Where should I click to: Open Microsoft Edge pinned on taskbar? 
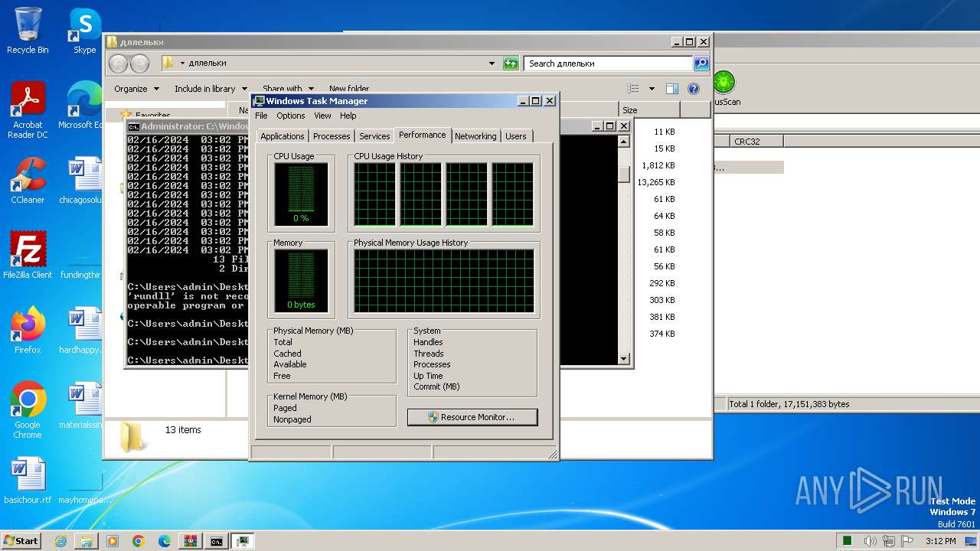point(165,541)
